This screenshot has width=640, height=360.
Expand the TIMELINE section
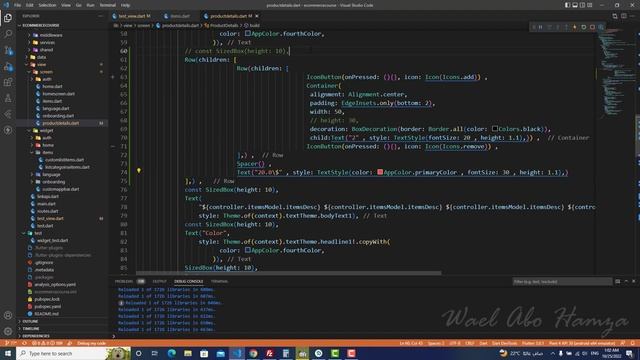[x=31, y=329]
